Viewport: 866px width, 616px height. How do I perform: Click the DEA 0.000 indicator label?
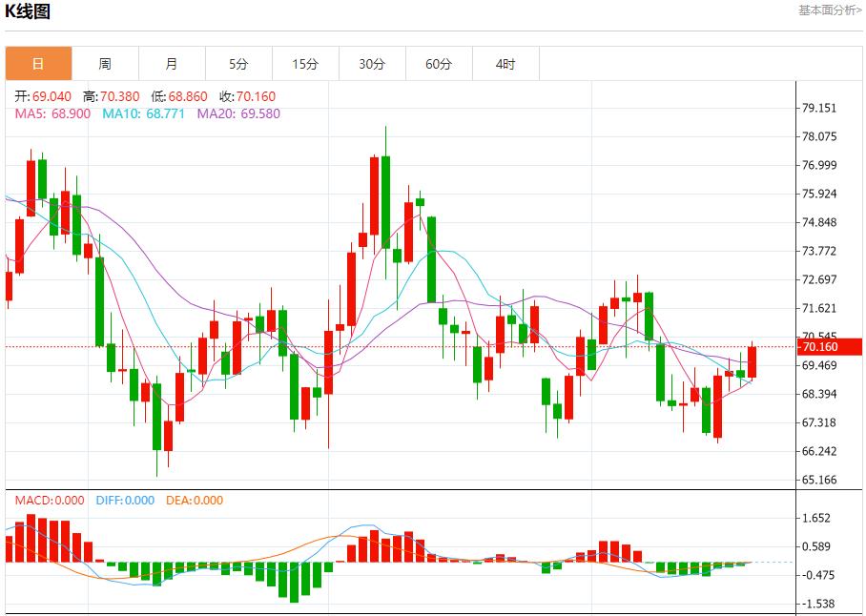pos(195,501)
